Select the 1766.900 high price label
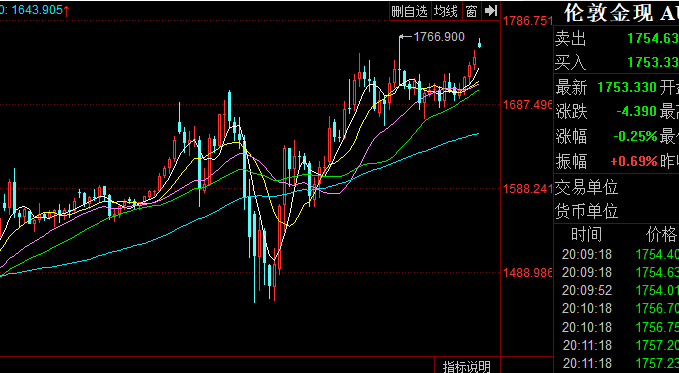Image resolution: width=679 pixels, height=373 pixels. tap(439, 37)
